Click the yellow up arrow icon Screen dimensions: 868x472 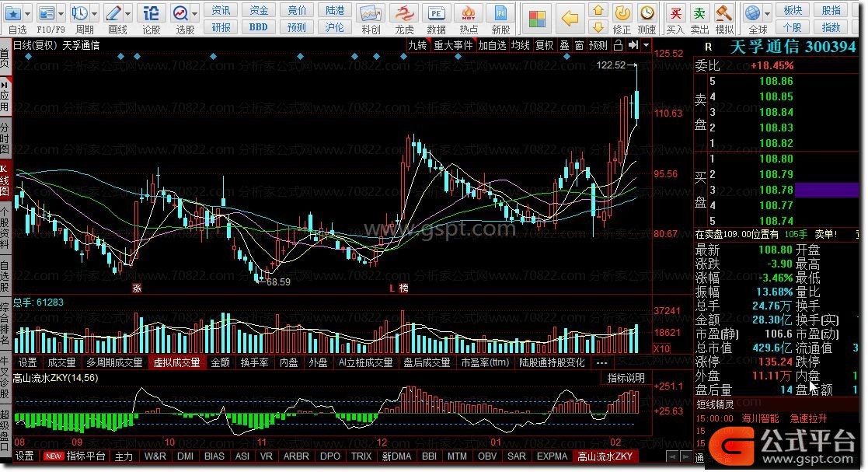click(x=598, y=10)
